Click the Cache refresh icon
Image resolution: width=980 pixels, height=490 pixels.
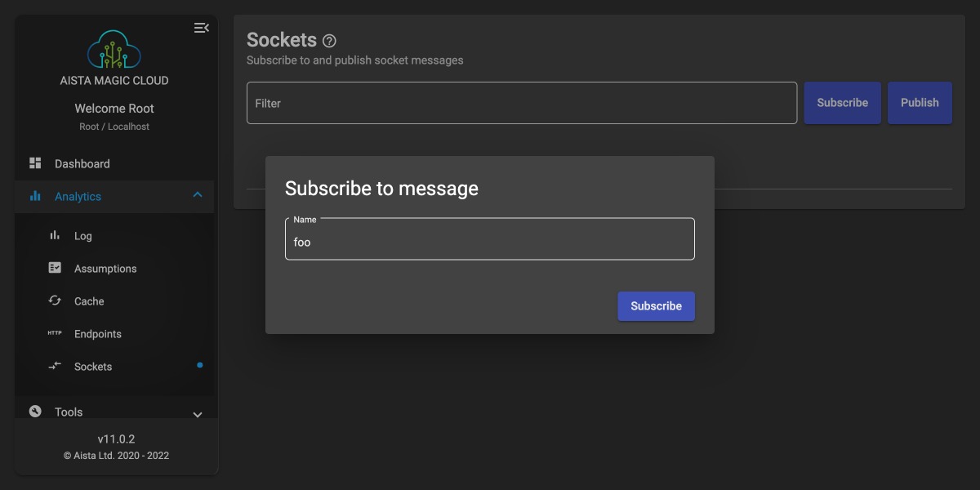pos(55,301)
